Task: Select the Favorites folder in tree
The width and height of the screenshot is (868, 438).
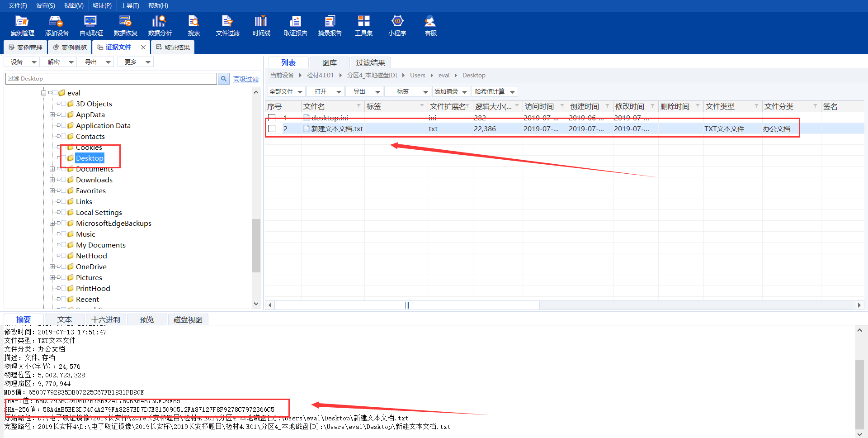Action: pyautogui.click(x=90, y=190)
